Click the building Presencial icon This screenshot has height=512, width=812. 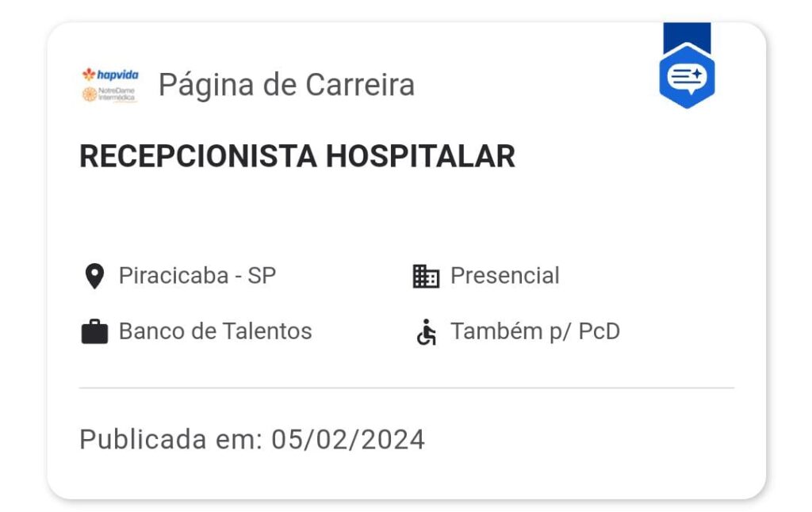tap(426, 276)
